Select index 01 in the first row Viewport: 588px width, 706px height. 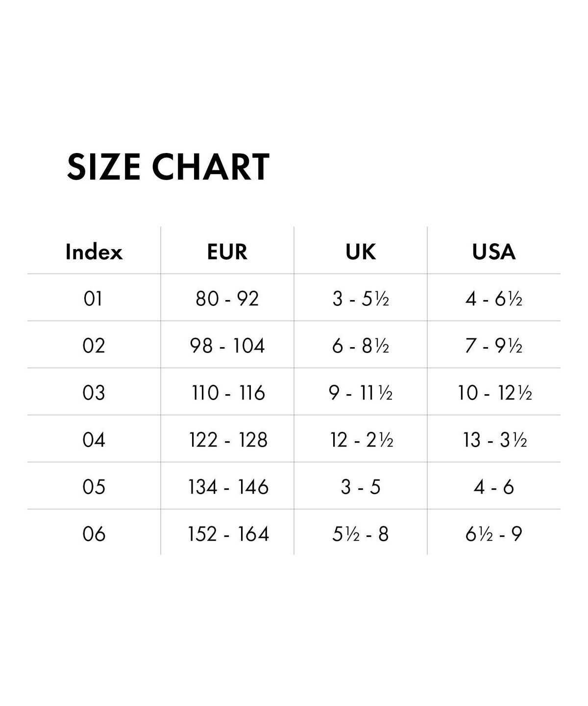point(94,299)
